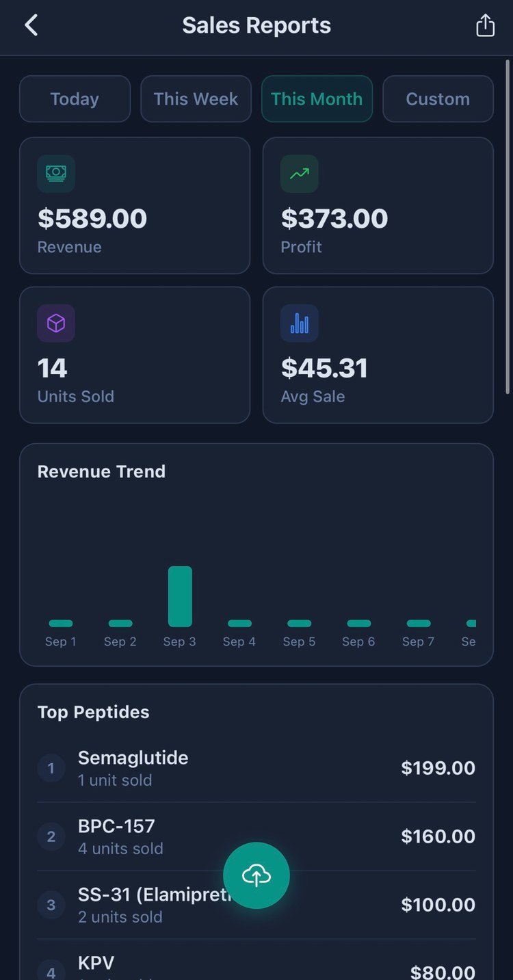
Task: Tap rank badge 1 beside Semaglutide
Action: pos(51,768)
